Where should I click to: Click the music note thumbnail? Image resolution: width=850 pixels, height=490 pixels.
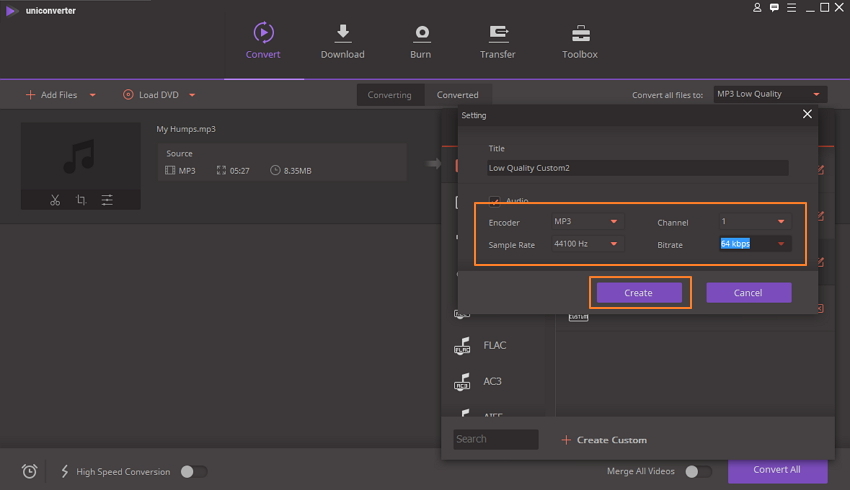tap(80, 156)
